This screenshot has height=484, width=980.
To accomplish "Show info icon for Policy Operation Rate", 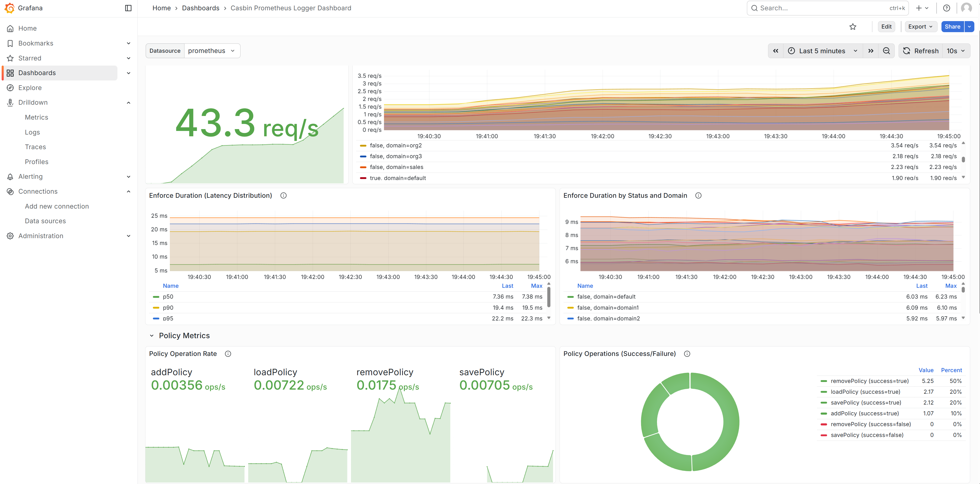I will pyautogui.click(x=228, y=354).
